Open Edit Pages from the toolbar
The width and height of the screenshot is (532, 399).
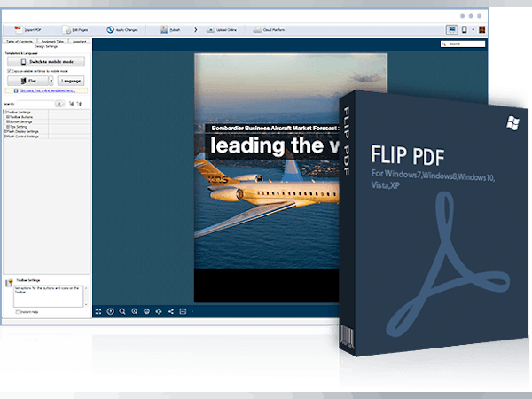pos(75,30)
